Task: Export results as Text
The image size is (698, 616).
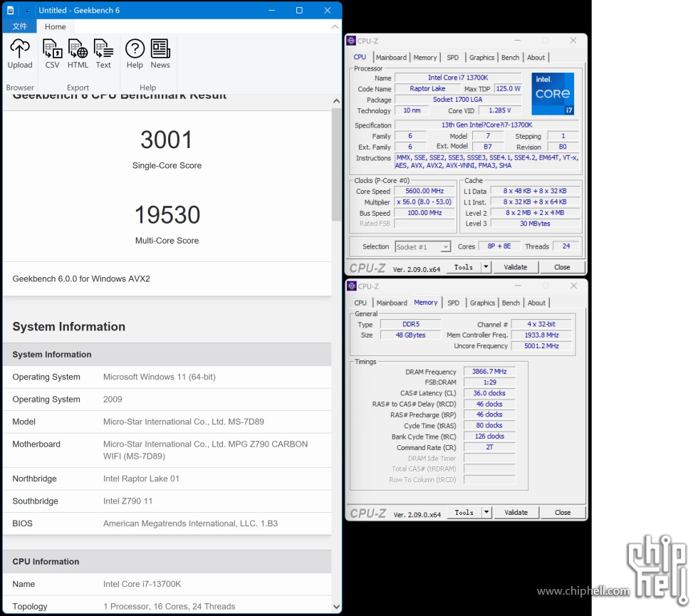Action: pyautogui.click(x=103, y=53)
